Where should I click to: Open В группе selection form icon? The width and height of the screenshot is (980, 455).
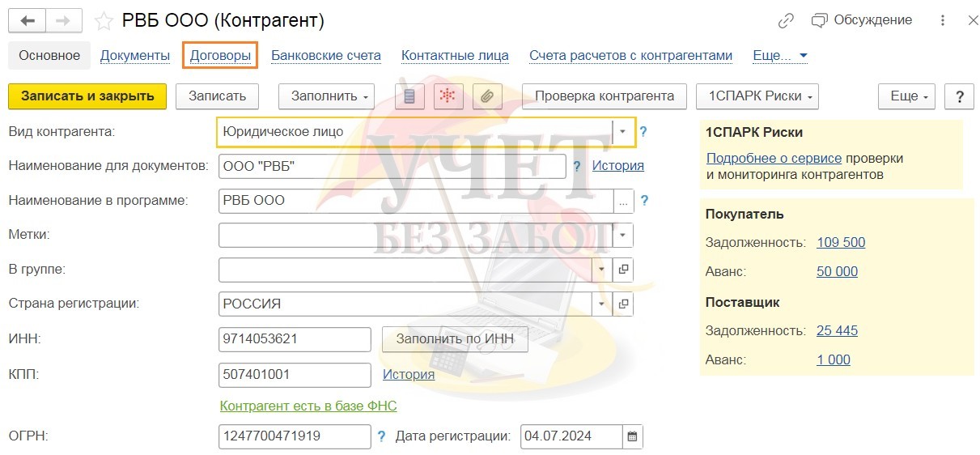[624, 270]
